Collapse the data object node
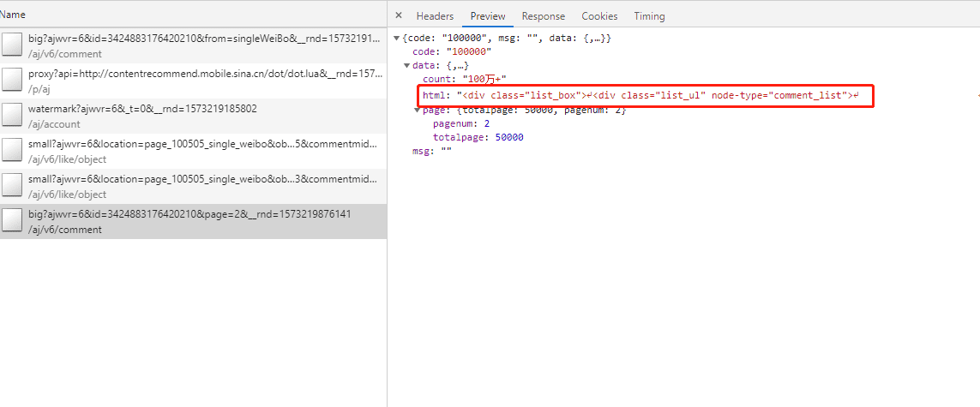 pyautogui.click(x=407, y=66)
